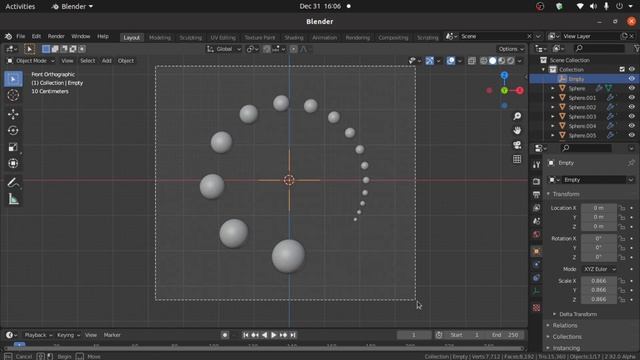The height and width of the screenshot is (360, 640).
Task: Select the Scale tool
Action: click(13, 147)
